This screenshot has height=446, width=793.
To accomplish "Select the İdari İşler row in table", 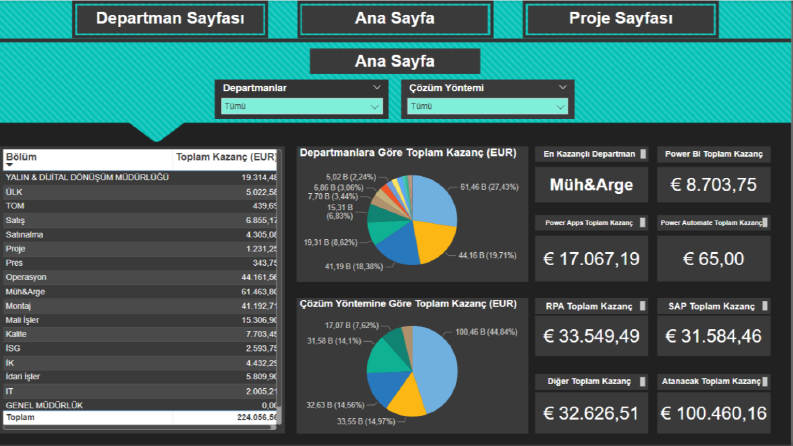I will 141,377.
